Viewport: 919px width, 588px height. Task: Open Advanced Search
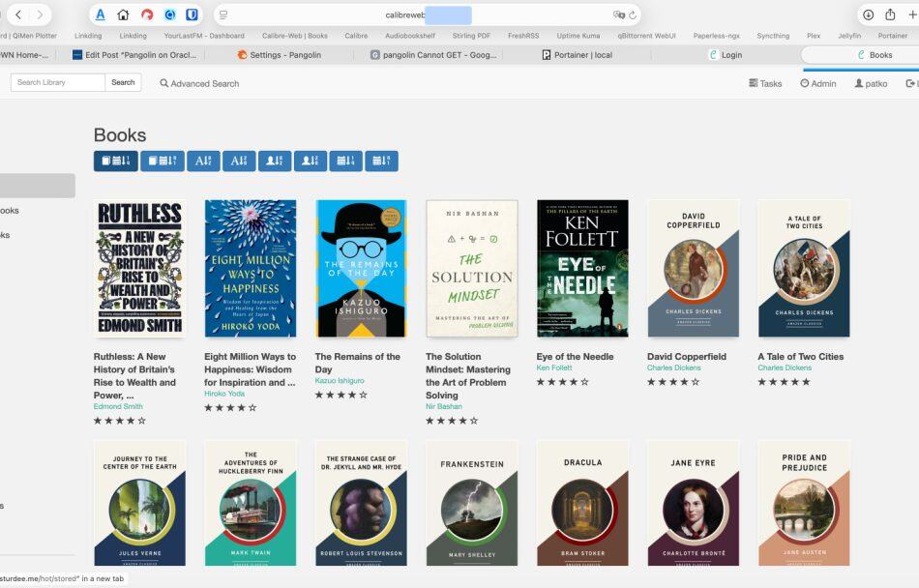(x=200, y=83)
